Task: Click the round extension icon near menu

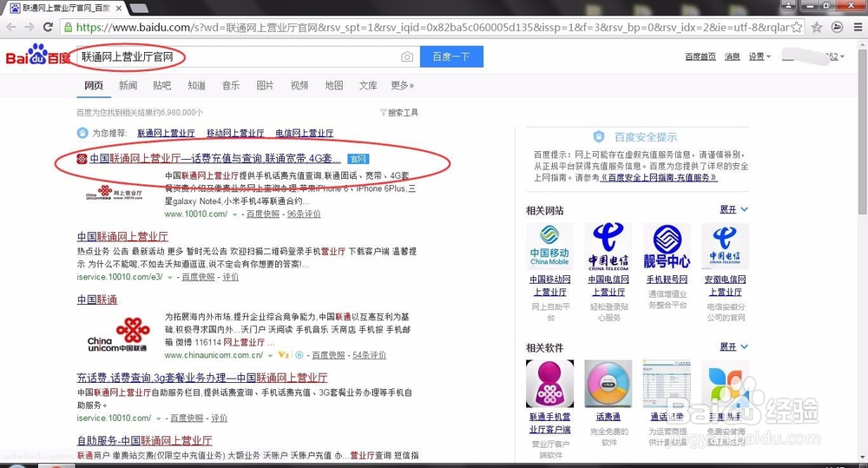Action: pyautogui.click(x=837, y=27)
